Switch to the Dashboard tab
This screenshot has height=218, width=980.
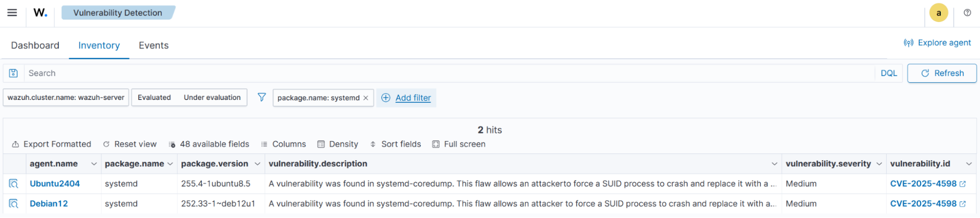click(x=35, y=45)
